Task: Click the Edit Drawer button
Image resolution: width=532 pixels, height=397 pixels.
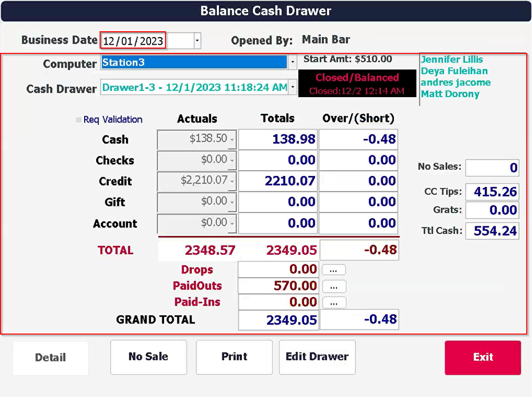Action: point(317,357)
